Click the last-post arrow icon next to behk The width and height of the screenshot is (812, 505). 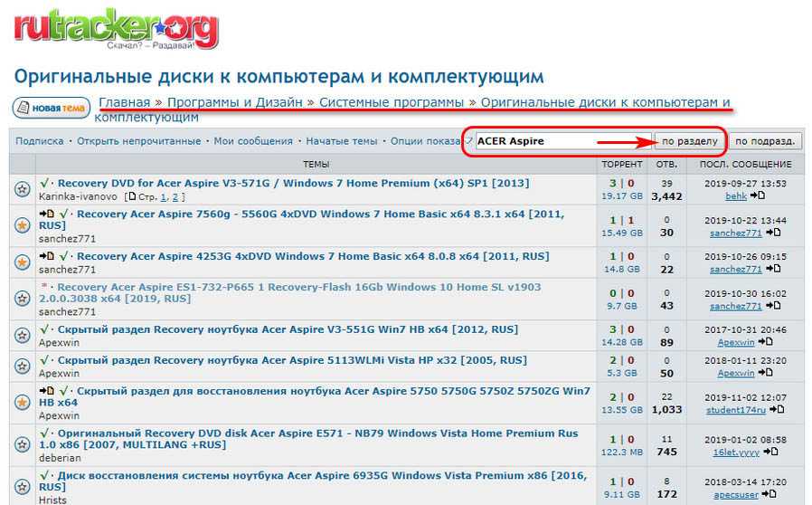tap(758, 195)
